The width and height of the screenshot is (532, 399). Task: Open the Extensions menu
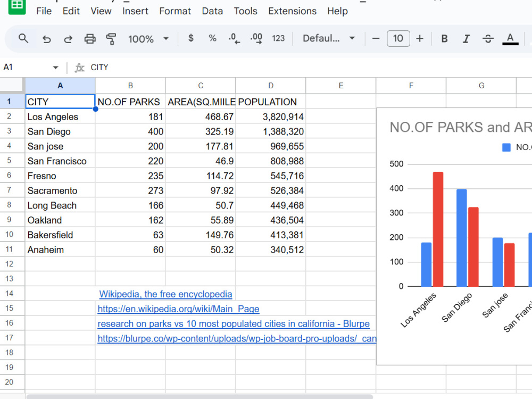[292, 11]
